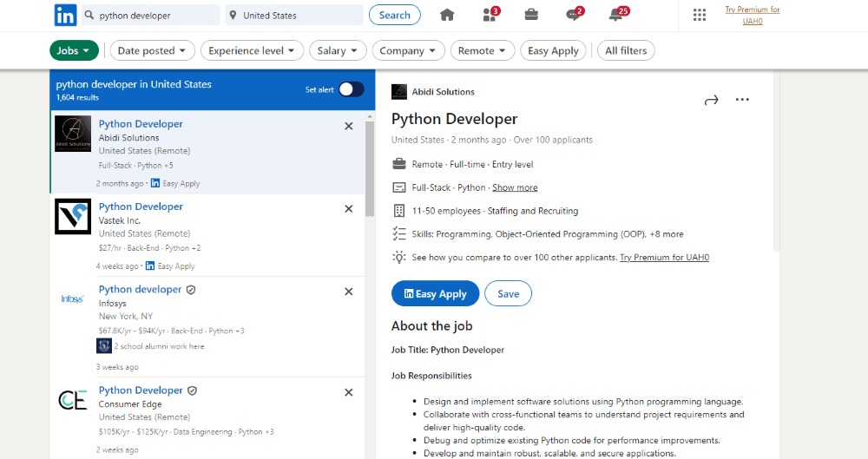Click the Infosys company logo
The width and height of the screenshot is (868, 459).
[73, 299]
